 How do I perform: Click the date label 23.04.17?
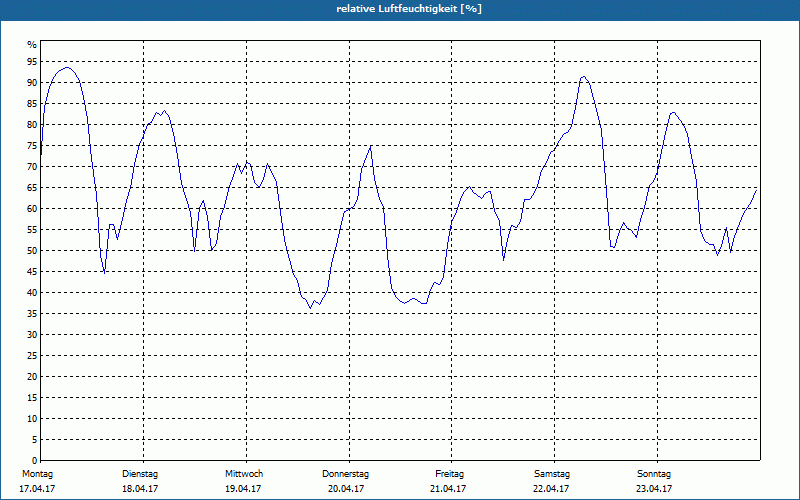654,489
